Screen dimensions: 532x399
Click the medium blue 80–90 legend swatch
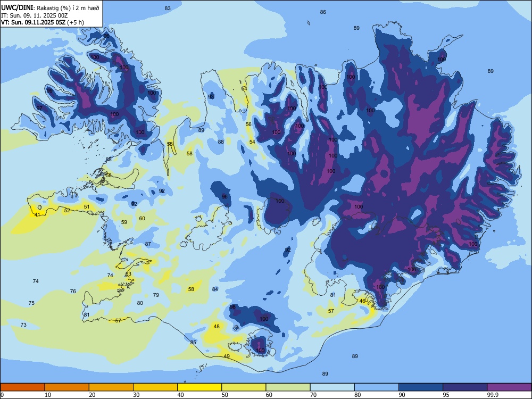[377, 387]
